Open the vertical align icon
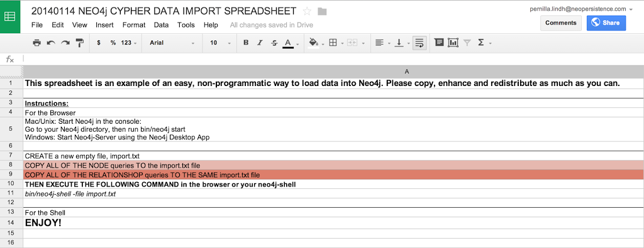644x248 pixels. tap(399, 43)
